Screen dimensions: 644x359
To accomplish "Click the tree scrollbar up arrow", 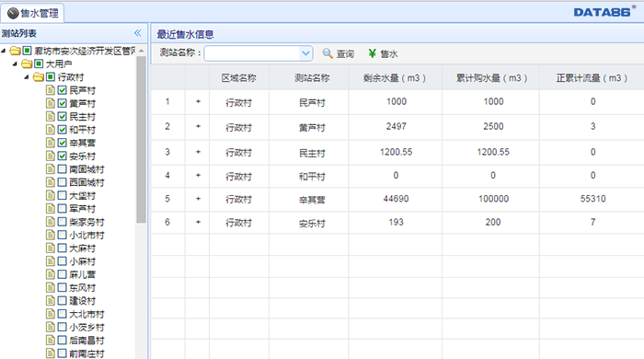I will coord(142,51).
